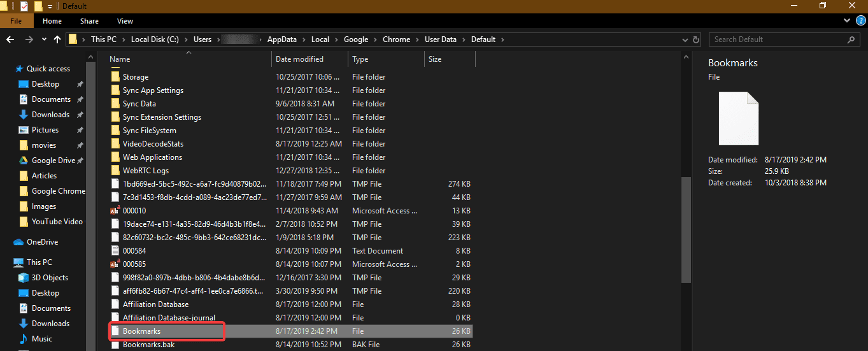Switch to the Home ribbon tab
Viewport: 868px width, 351px height.
click(x=52, y=21)
